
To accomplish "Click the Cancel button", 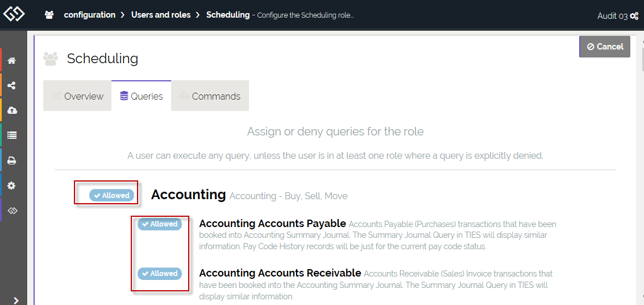I will pyautogui.click(x=605, y=47).
